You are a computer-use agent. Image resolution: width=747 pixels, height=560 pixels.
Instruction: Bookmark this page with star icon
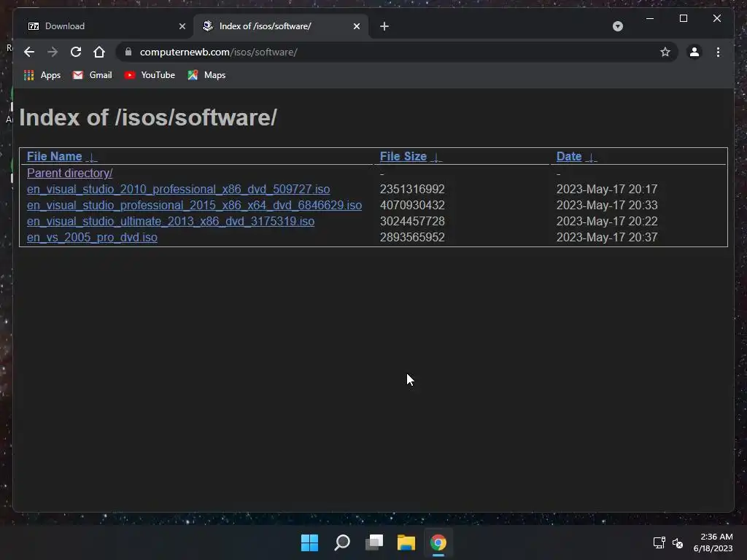point(665,52)
